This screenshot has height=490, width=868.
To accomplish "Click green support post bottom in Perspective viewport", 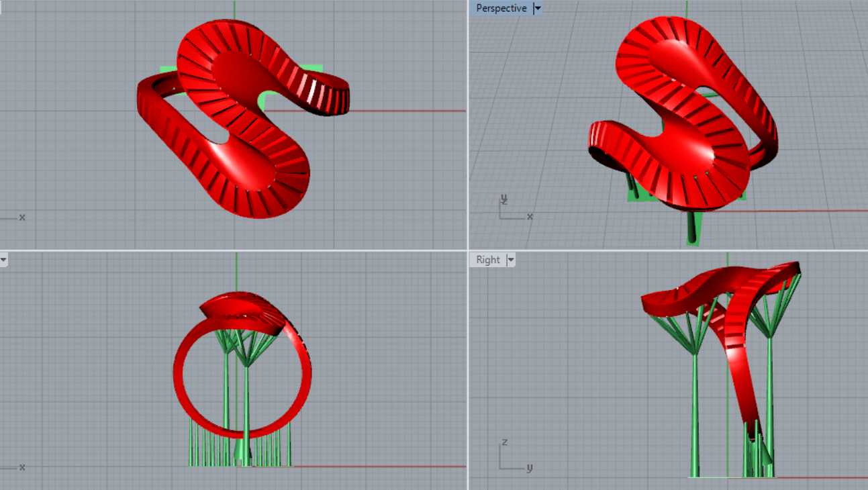I will click(692, 234).
